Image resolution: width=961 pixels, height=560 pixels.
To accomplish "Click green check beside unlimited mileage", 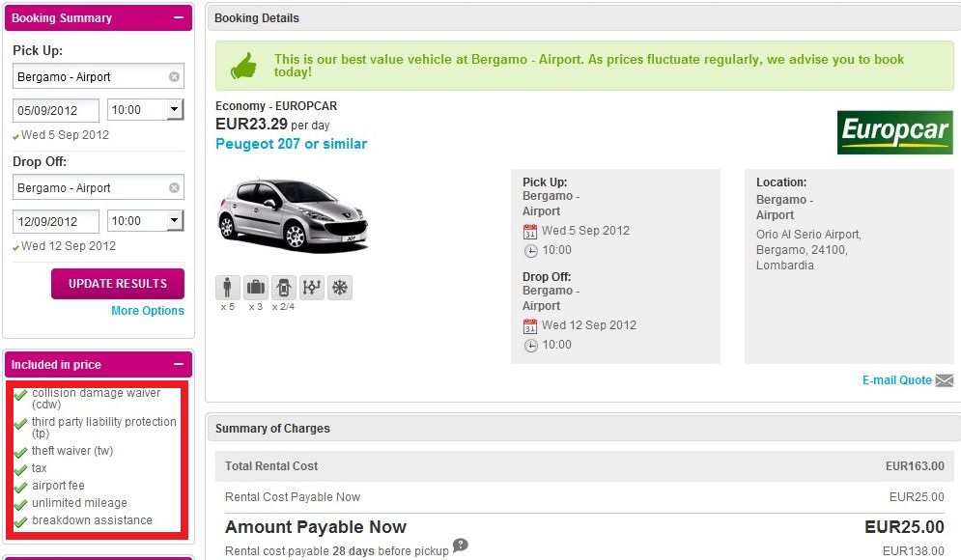I will tap(21, 505).
